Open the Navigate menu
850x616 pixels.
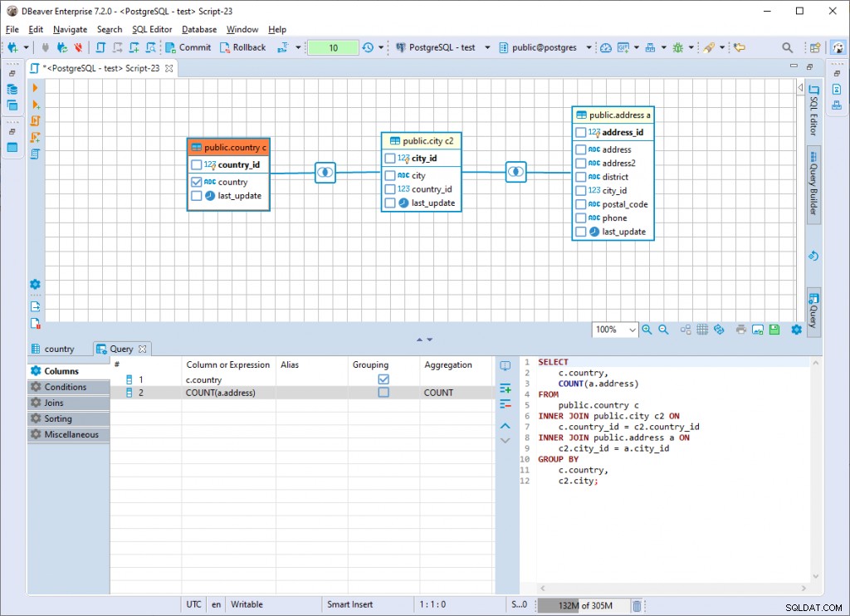[x=70, y=29]
